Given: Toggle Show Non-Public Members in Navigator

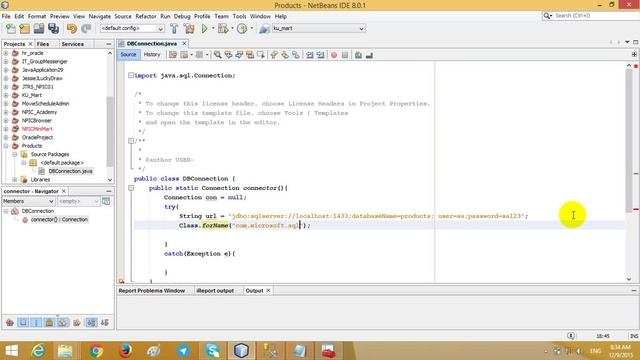Looking at the screenshot, I should pyautogui.click(x=49, y=322).
